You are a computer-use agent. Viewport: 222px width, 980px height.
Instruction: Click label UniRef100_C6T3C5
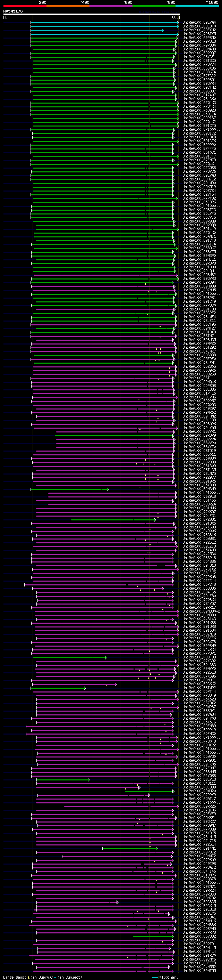tap(199, 60)
